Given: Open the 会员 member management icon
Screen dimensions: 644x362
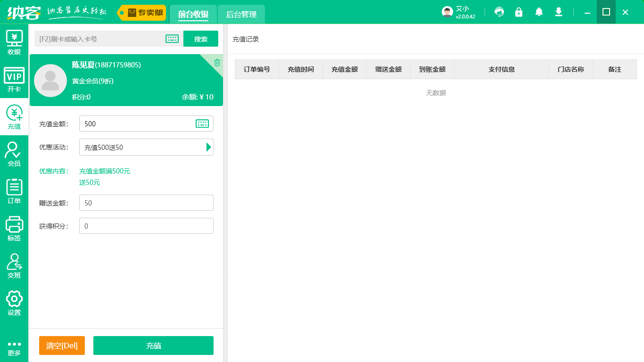Looking at the screenshot, I should [x=14, y=153].
